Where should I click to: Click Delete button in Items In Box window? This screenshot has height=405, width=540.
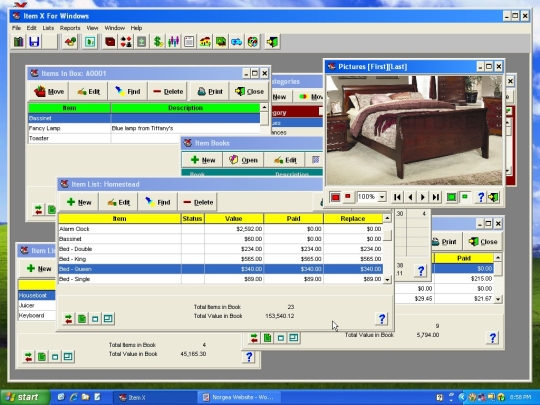click(x=168, y=91)
